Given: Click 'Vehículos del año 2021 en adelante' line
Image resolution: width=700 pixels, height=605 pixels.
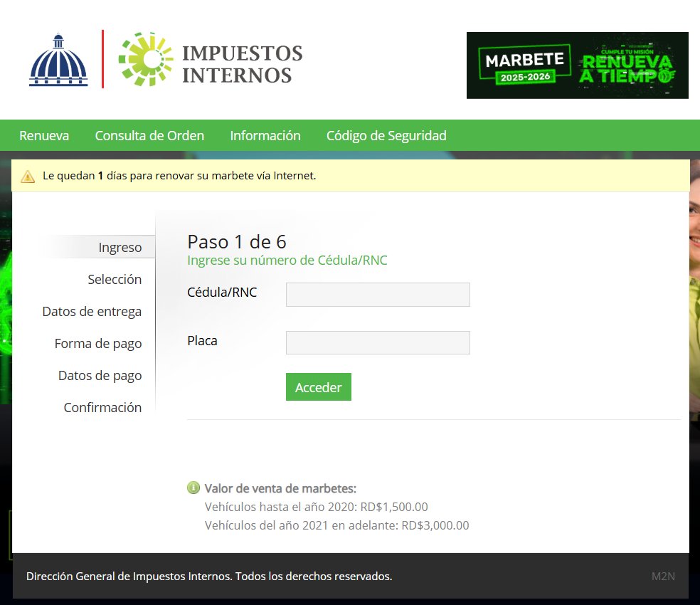Looking at the screenshot, I should (336, 525).
